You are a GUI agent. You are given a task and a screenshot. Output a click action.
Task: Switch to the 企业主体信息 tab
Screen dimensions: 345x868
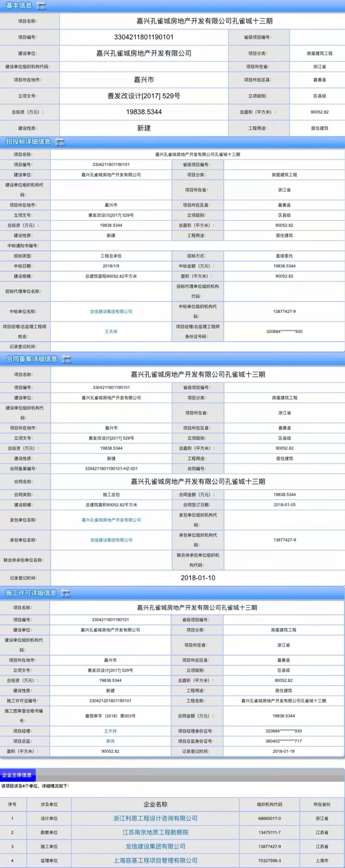point(17,775)
